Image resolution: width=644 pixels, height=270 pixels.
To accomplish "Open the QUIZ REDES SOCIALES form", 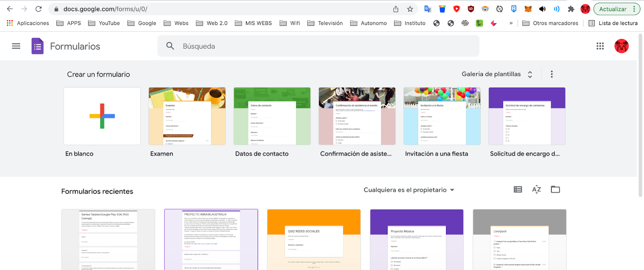I will 314,239.
